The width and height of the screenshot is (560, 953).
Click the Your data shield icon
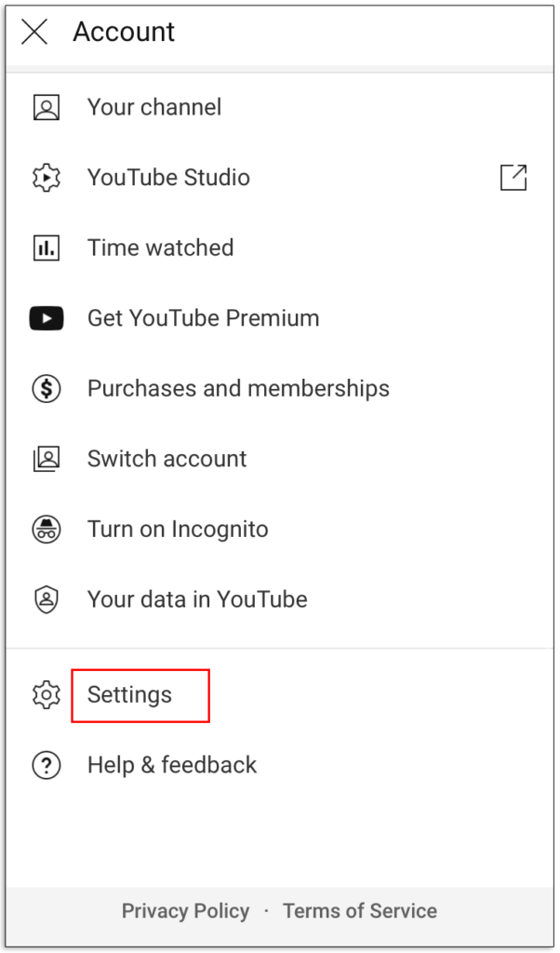tap(47, 599)
